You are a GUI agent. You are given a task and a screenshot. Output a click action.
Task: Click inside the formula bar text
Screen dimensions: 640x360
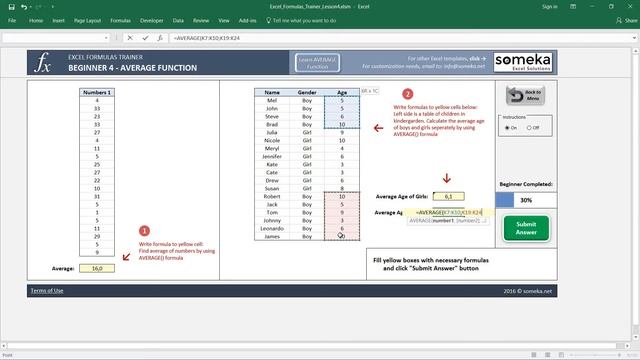(x=207, y=38)
